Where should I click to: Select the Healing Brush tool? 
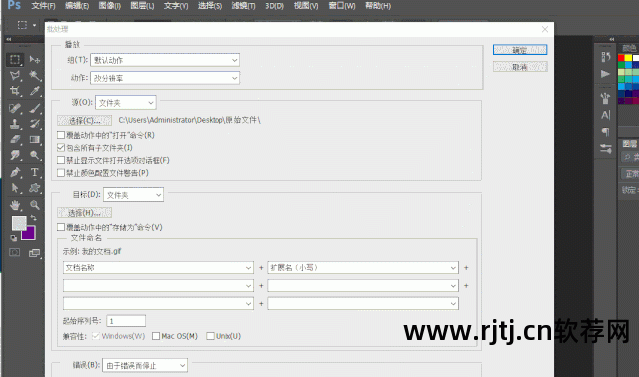point(15,108)
